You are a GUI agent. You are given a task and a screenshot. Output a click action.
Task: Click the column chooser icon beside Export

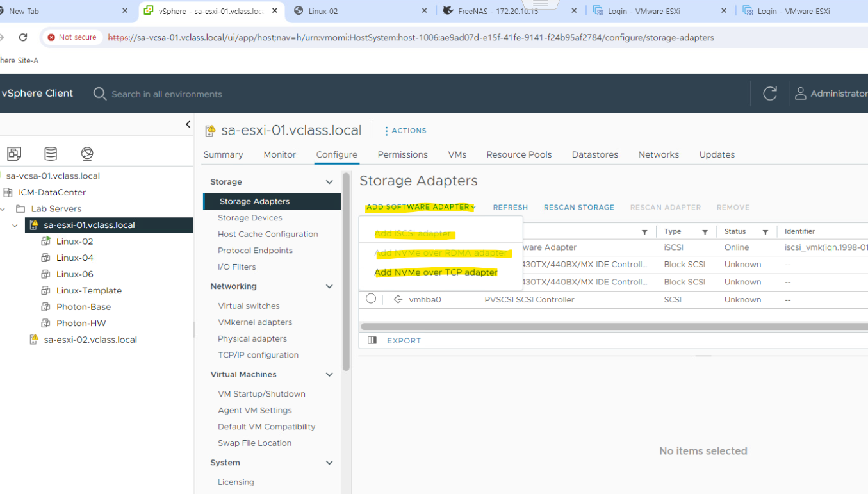[x=372, y=340]
